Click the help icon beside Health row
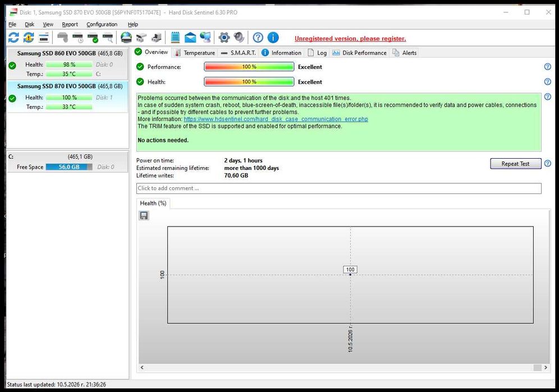Screen dimensions: 559x392 click(x=548, y=82)
